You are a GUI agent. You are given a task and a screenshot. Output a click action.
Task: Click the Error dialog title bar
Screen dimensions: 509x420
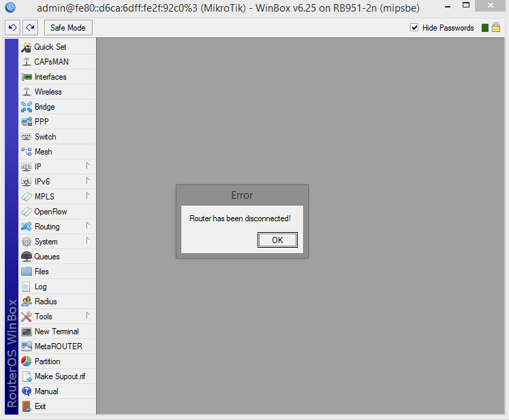(x=242, y=195)
